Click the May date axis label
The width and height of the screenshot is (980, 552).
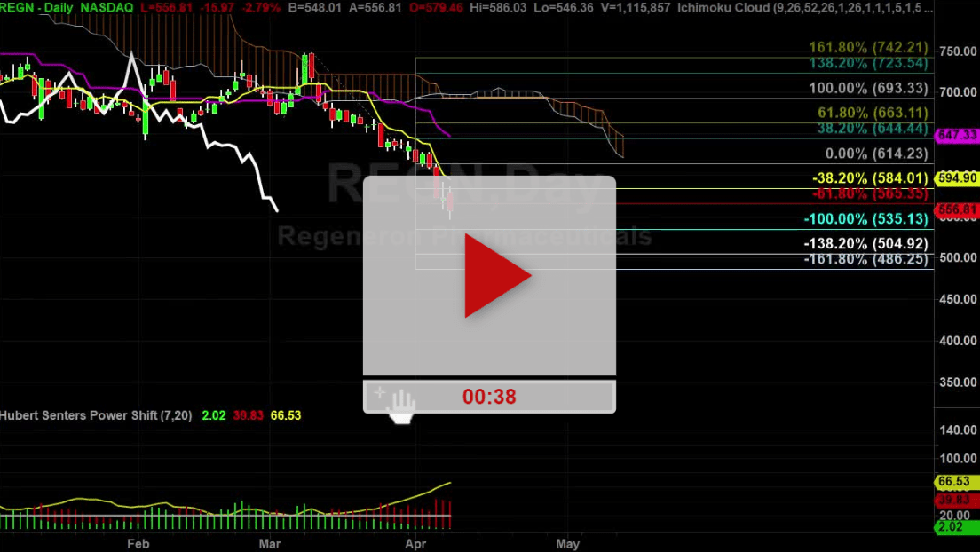568,544
